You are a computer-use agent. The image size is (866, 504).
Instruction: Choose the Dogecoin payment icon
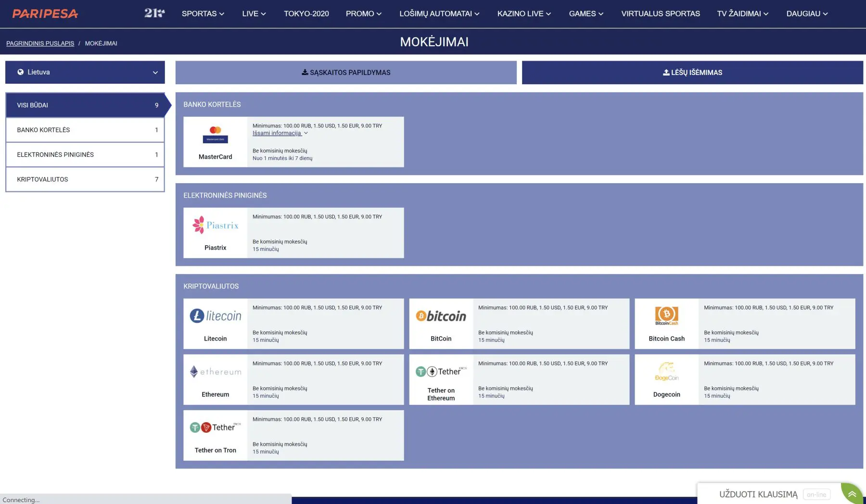pyautogui.click(x=666, y=371)
